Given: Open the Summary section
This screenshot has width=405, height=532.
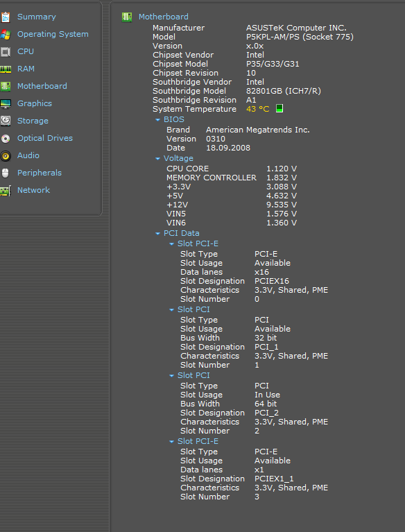Looking at the screenshot, I should point(37,17).
